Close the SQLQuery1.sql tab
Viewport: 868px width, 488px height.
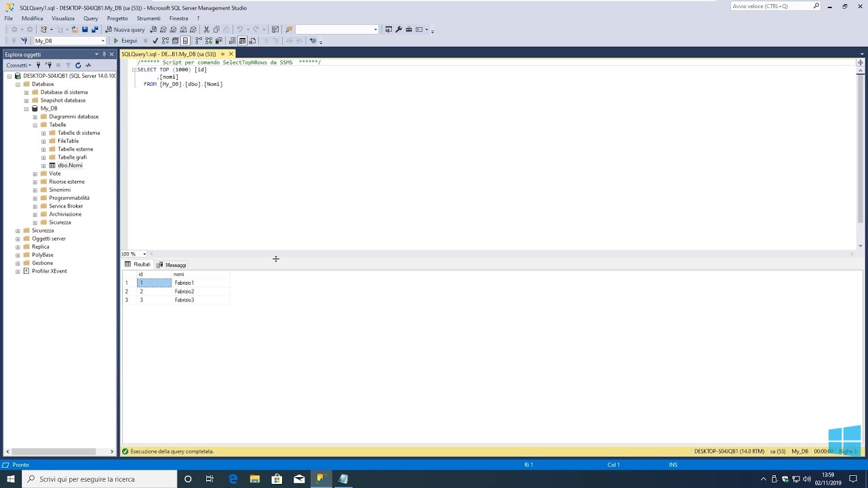point(231,54)
